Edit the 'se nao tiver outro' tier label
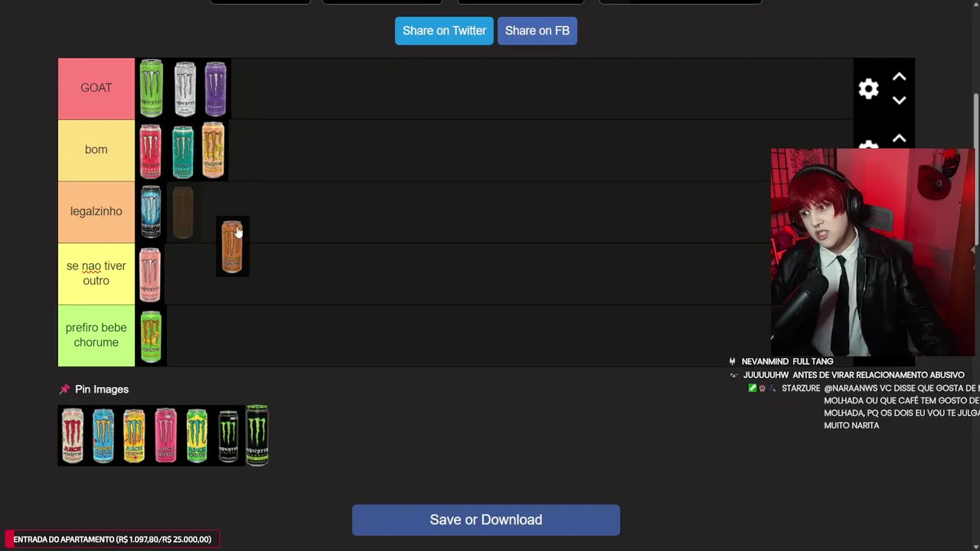 pyautogui.click(x=96, y=273)
